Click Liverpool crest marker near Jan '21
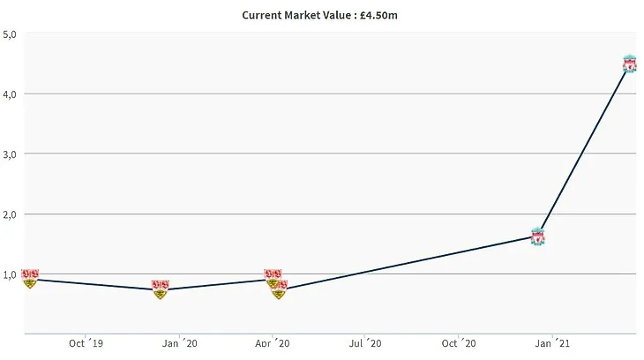644x360 pixels. [537, 236]
